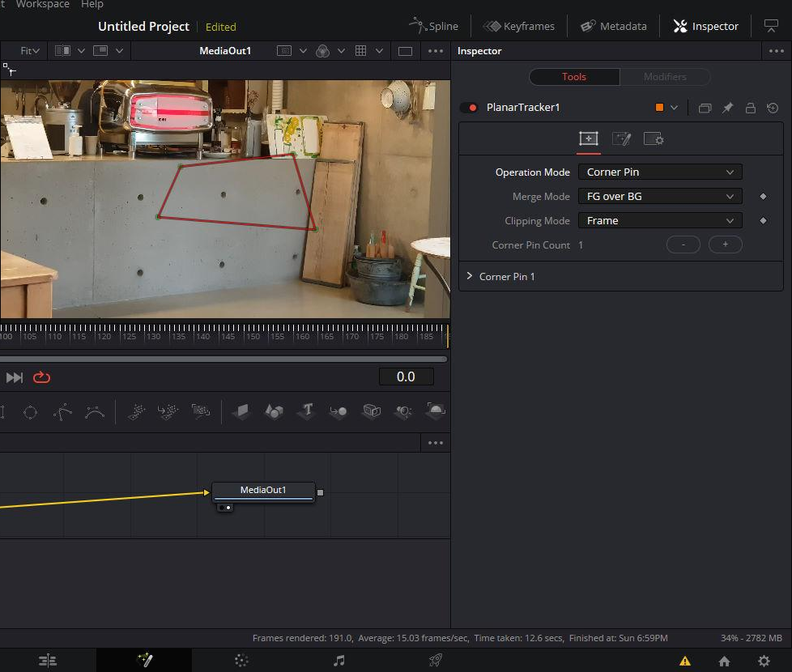
Task: Toggle the Inspector panel button
Action: (x=705, y=26)
